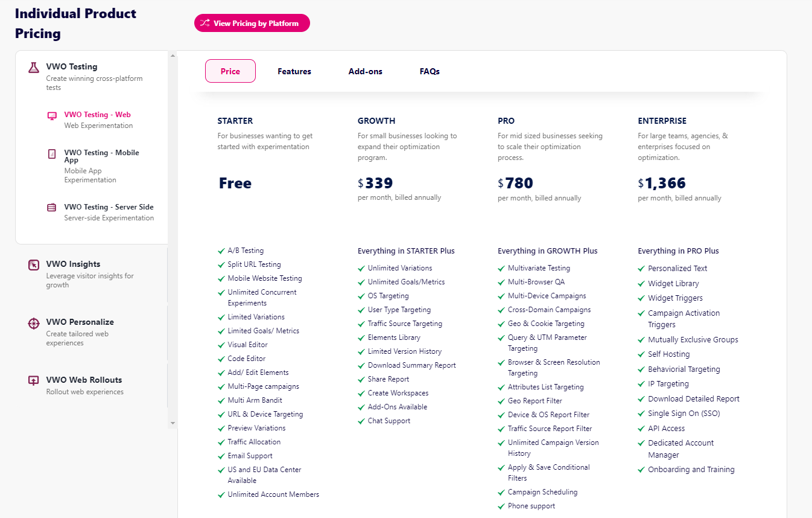Click Everything in STARTER Plus text
The height and width of the screenshot is (518, 812).
pos(406,251)
